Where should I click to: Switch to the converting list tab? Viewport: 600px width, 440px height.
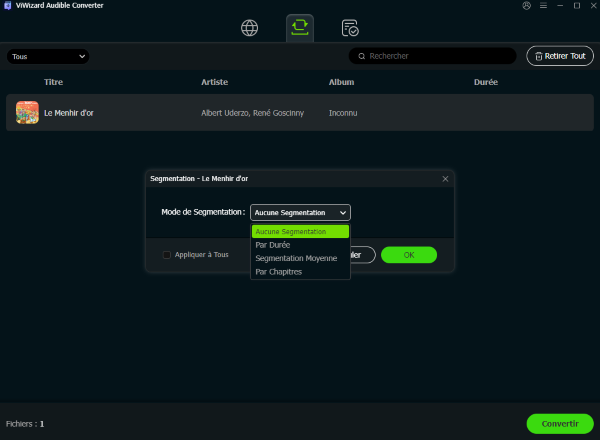300,28
